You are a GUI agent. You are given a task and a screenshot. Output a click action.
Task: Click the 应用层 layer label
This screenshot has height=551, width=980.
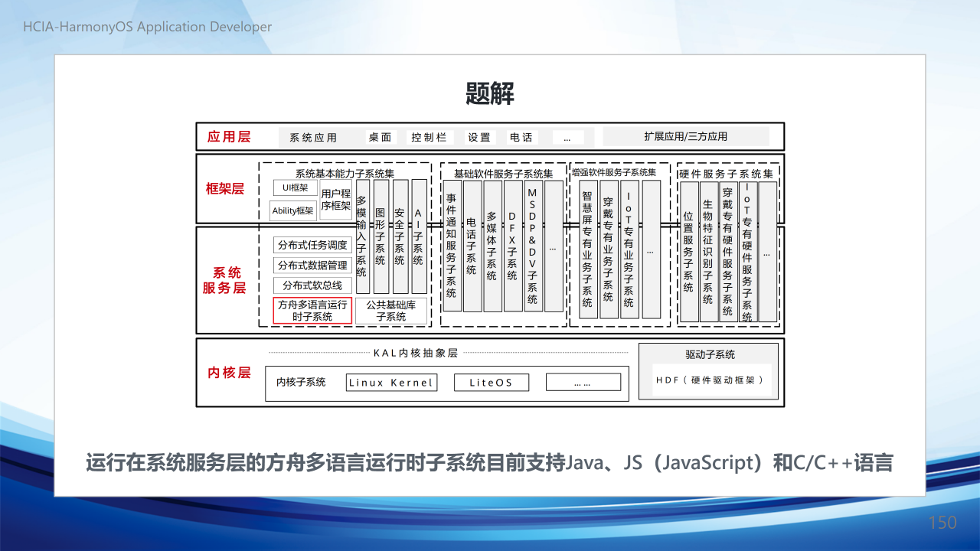tap(229, 138)
